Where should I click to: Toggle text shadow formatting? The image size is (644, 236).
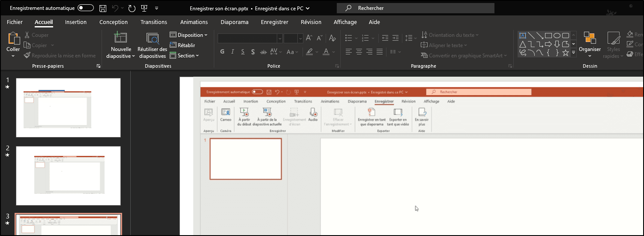click(x=253, y=52)
